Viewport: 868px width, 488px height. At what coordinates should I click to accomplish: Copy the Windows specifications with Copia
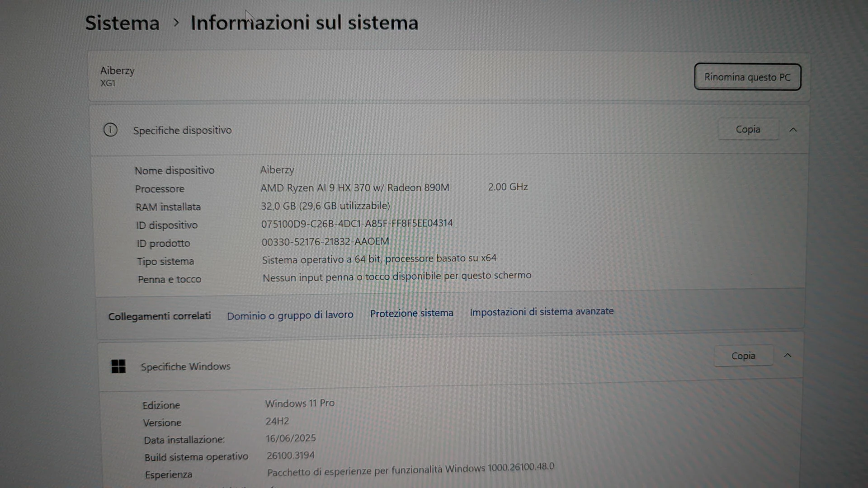pos(743,356)
